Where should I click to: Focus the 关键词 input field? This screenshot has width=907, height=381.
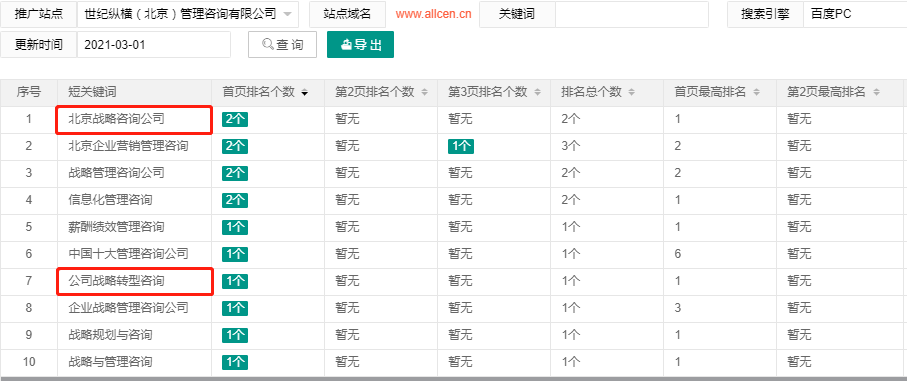click(x=632, y=14)
